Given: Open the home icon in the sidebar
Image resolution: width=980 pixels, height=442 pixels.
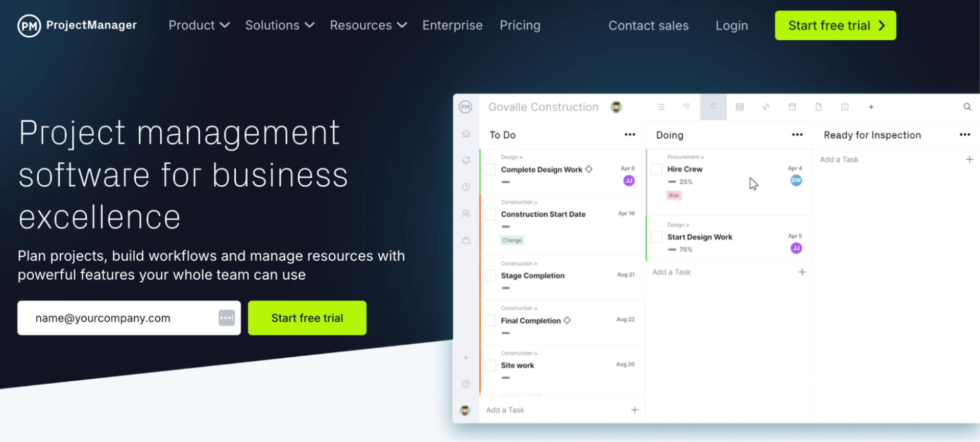Looking at the screenshot, I should 466,134.
